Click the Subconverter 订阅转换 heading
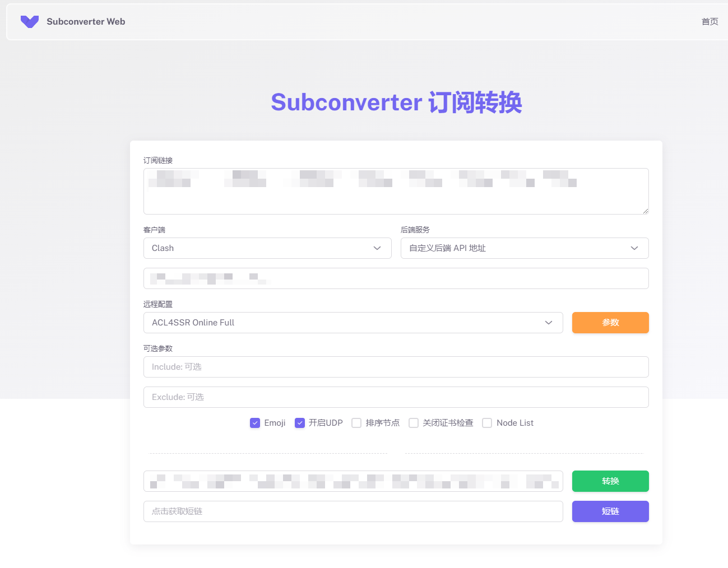 [x=396, y=103]
